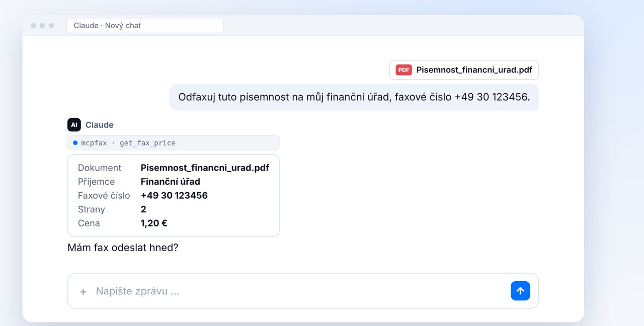
Task: Click the Cena label
Action: pyautogui.click(x=89, y=223)
